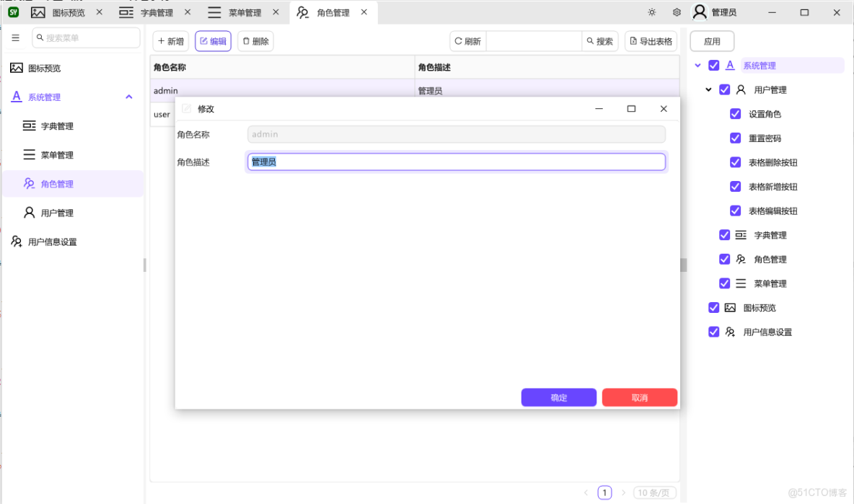Image resolution: width=854 pixels, height=504 pixels.
Task: Toggle the 设置角色 permission checkbox
Action: (736, 113)
